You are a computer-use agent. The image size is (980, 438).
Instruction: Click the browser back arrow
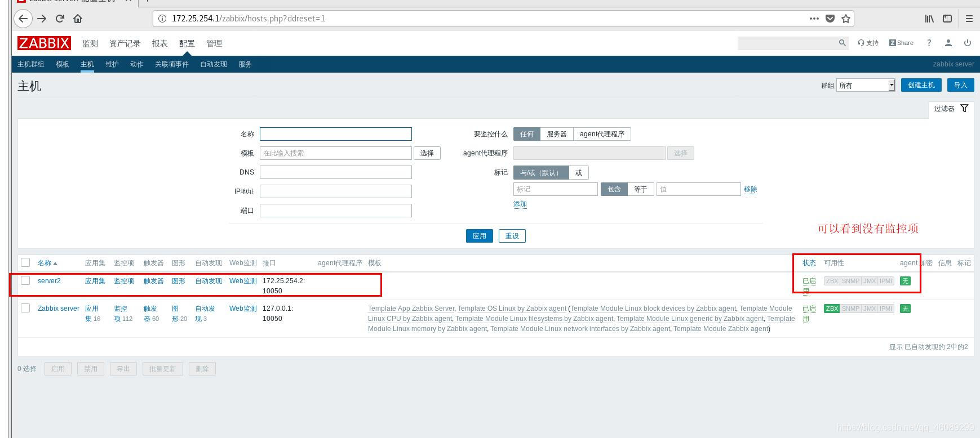click(x=23, y=19)
